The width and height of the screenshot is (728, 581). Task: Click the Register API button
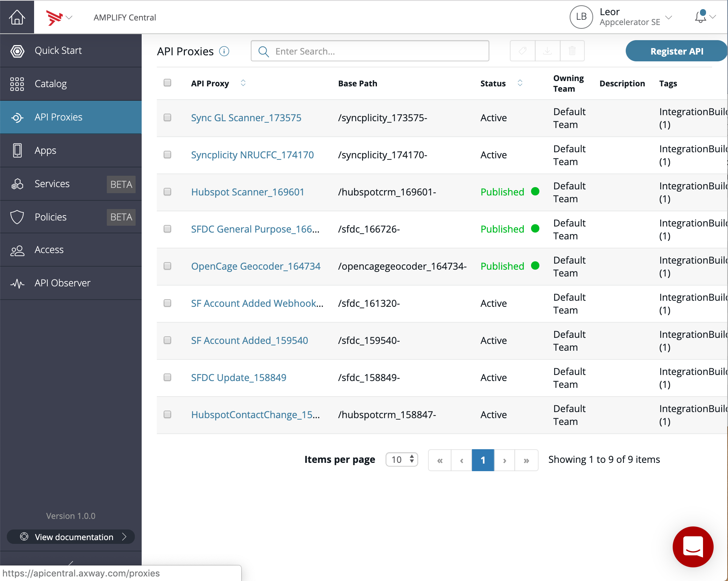(x=676, y=51)
